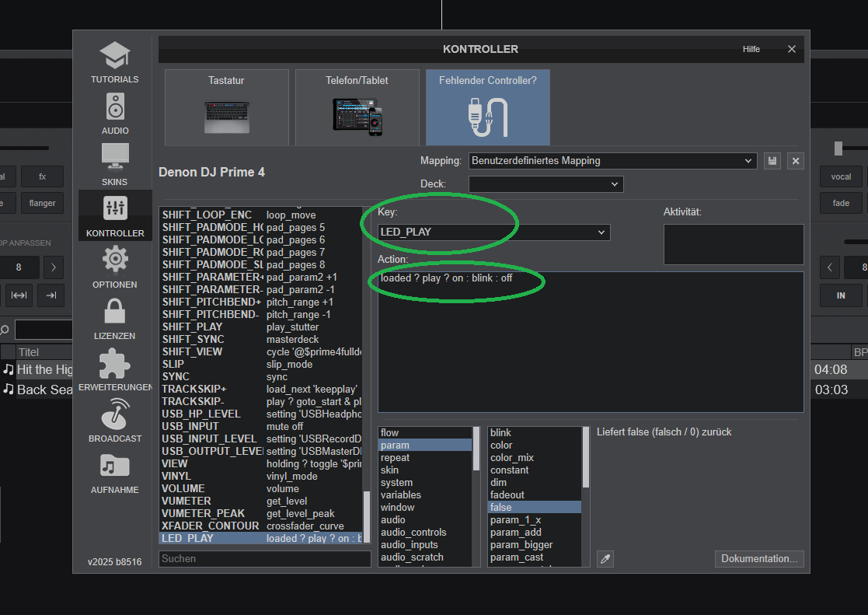Select the Telefon/Tablet device
The image size is (868, 615).
357,107
